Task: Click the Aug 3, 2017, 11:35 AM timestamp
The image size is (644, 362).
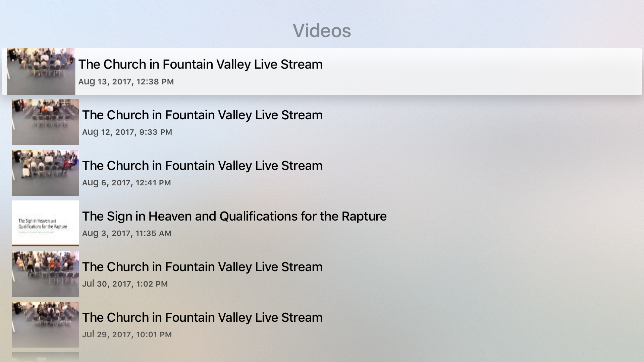Action: [127, 233]
